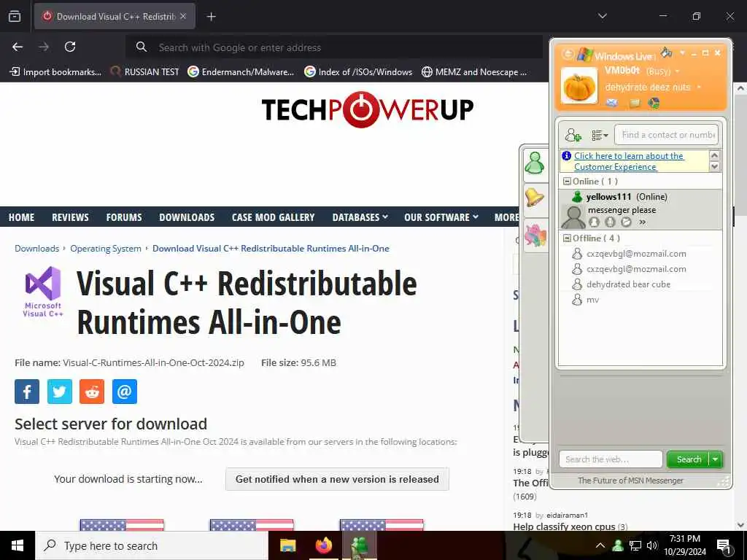Viewport: 747px width, 560px height.
Task: Share the download on Reddit
Action: coord(92,392)
